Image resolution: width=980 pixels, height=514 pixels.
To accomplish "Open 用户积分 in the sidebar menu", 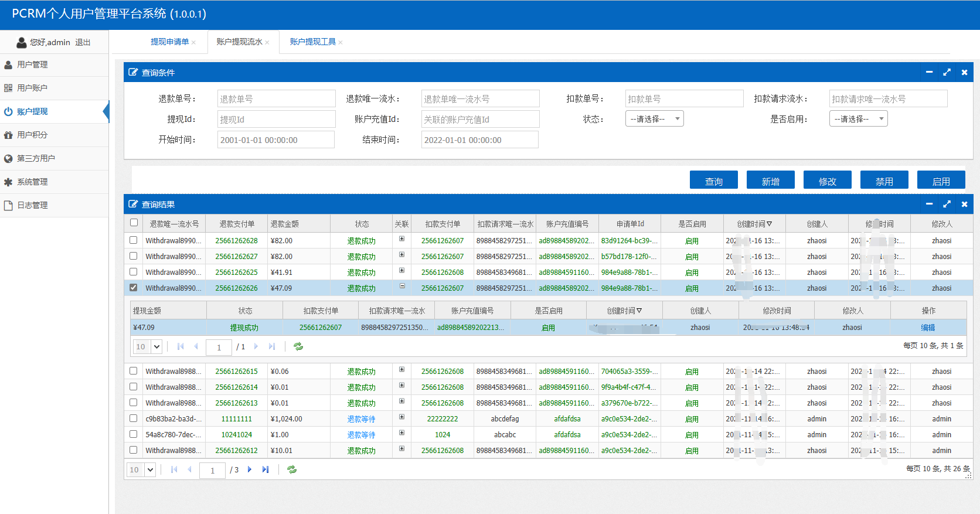I will [x=32, y=135].
